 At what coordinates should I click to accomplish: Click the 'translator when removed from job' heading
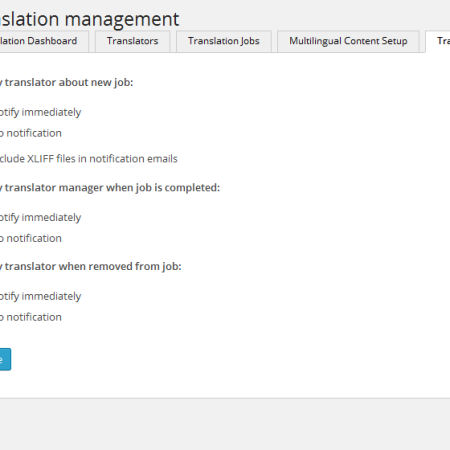tap(91, 267)
